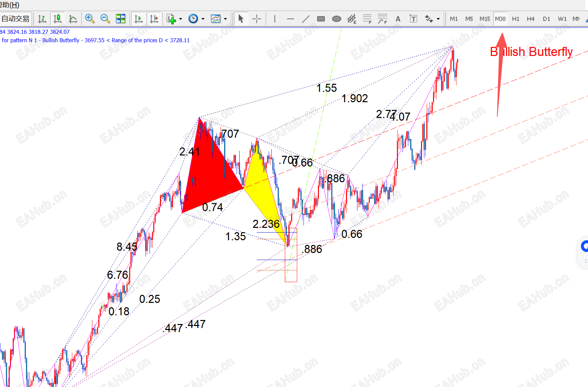This screenshot has height=387, width=588.
Task: Select the text 'A' tool
Action: pyautogui.click(x=398, y=19)
